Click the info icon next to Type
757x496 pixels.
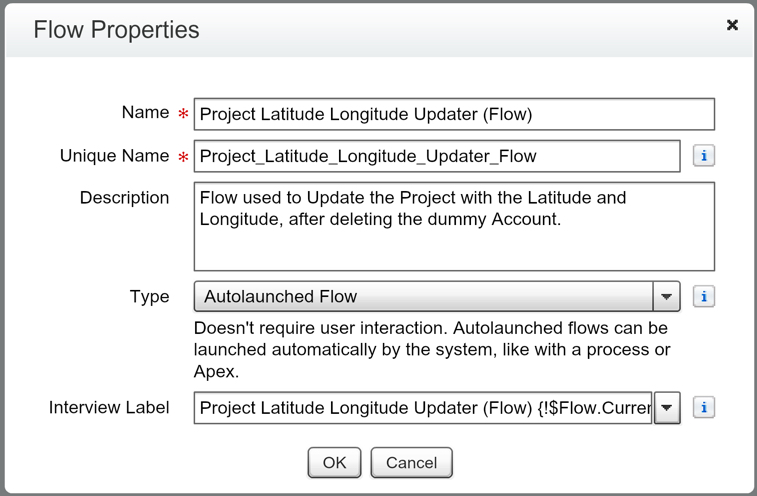pyautogui.click(x=704, y=297)
